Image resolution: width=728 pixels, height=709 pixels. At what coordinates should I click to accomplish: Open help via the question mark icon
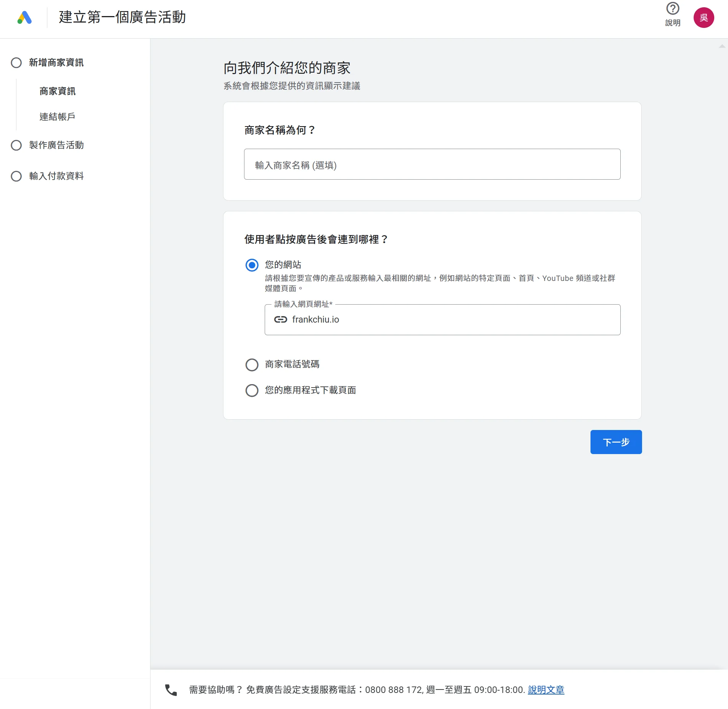pos(672,9)
